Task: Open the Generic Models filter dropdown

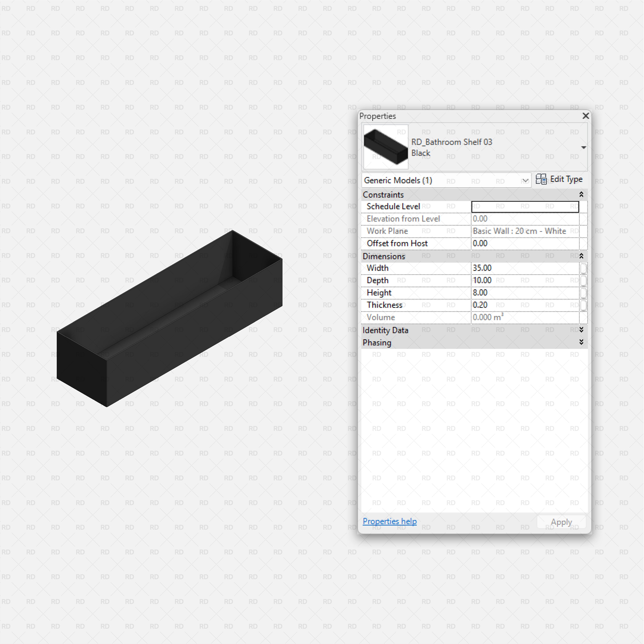Action: [525, 180]
